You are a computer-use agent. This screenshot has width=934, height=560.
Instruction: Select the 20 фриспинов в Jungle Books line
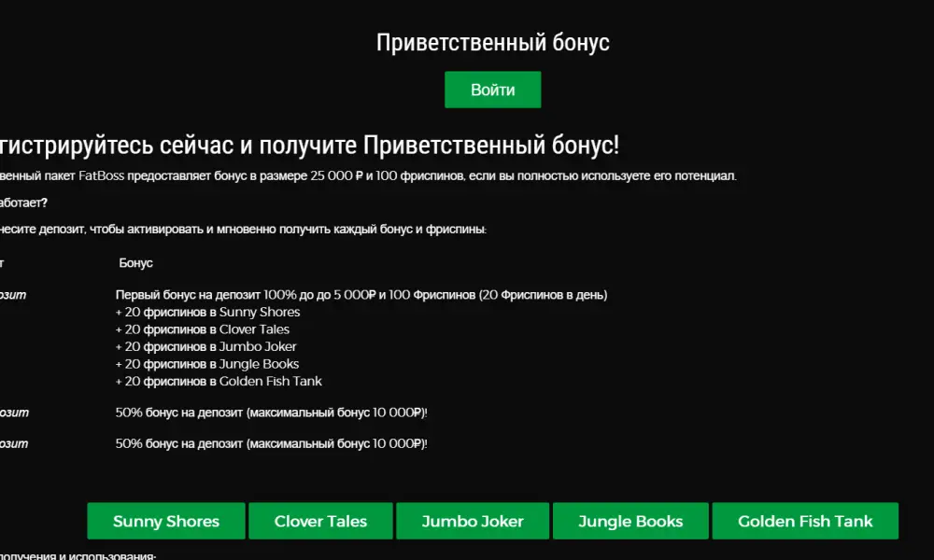click(206, 364)
